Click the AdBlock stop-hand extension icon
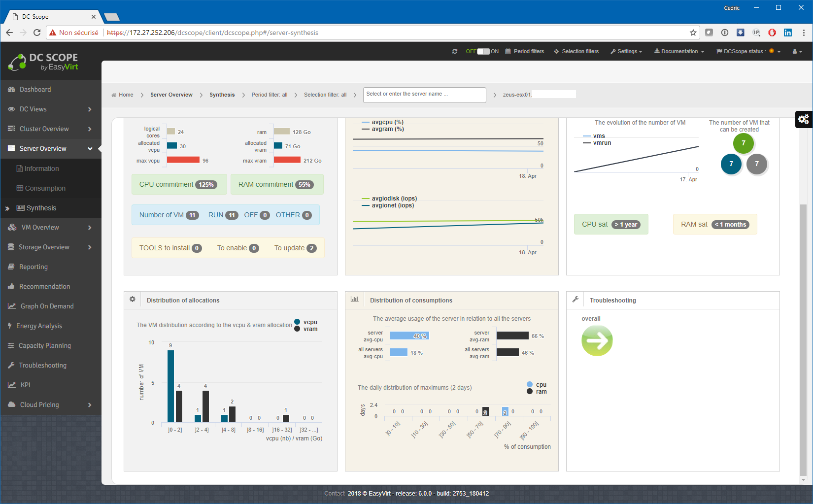 click(772, 33)
